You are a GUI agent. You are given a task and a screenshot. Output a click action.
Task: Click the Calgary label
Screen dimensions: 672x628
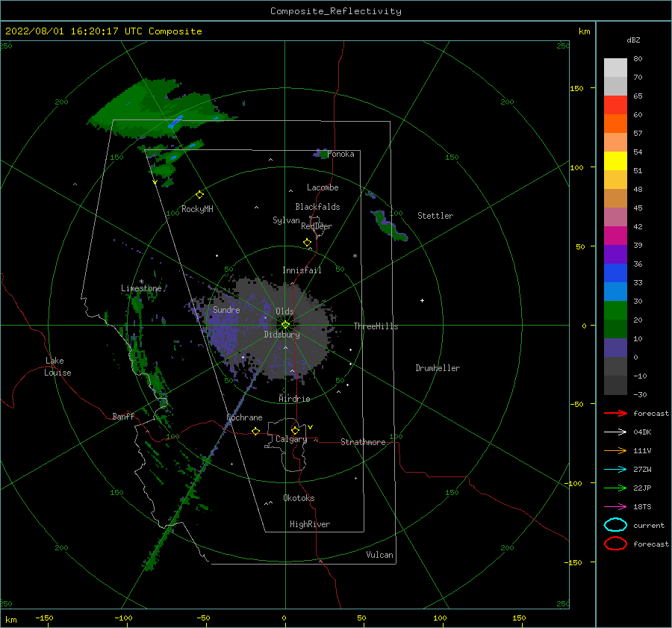[x=291, y=439]
